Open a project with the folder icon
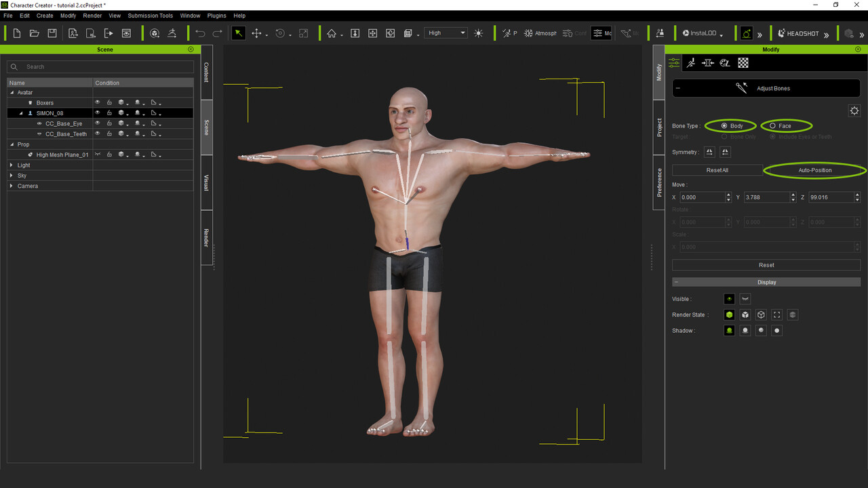Viewport: 868px width, 488px height. coord(35,33)
